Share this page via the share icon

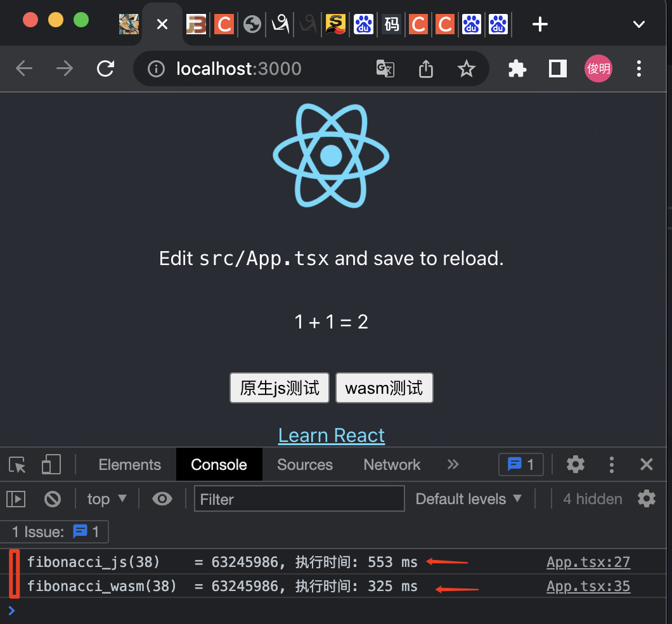pos(426,68)
